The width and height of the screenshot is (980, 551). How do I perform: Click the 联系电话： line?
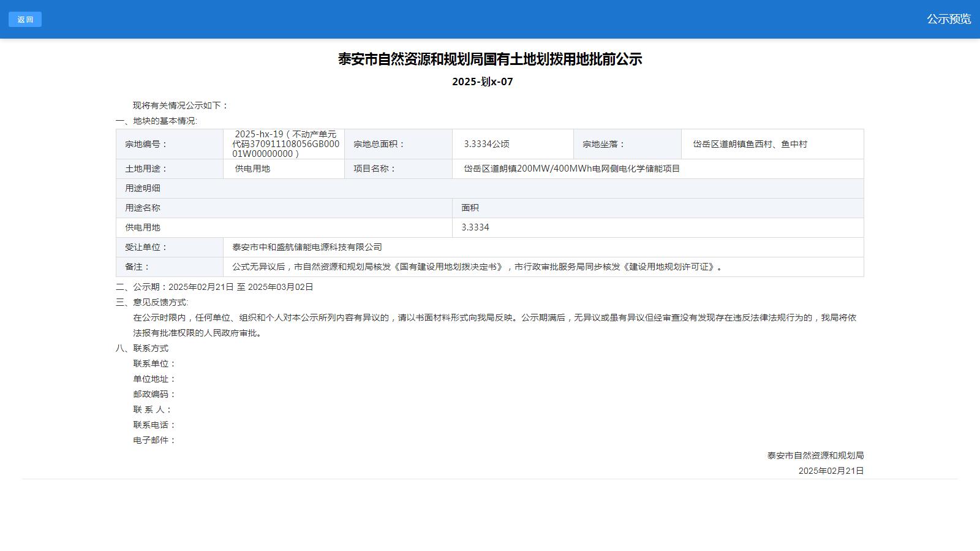point(155,425)
